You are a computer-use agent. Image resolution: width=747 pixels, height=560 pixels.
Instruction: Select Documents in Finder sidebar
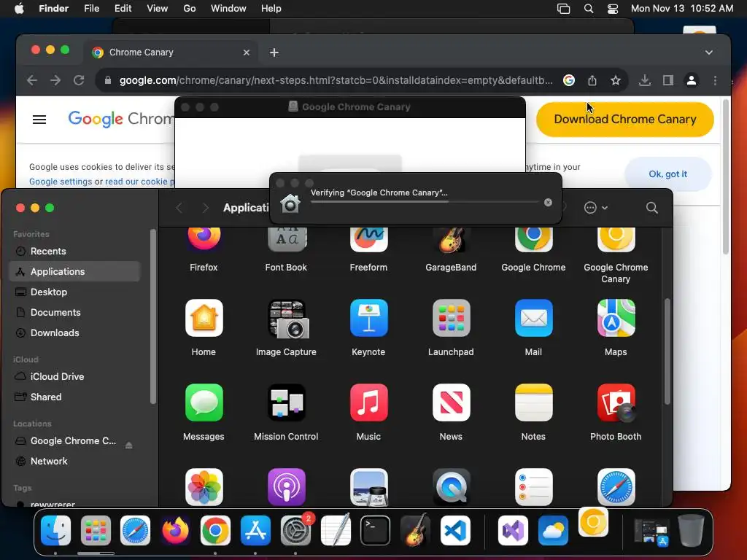pos(75,312)
